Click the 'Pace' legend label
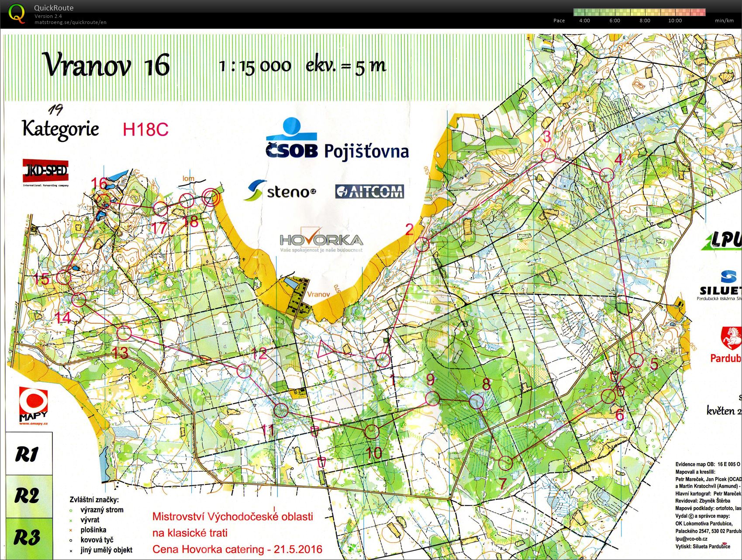Image resolution: width=742 pixels, height=560 pixels. (559, 21)
